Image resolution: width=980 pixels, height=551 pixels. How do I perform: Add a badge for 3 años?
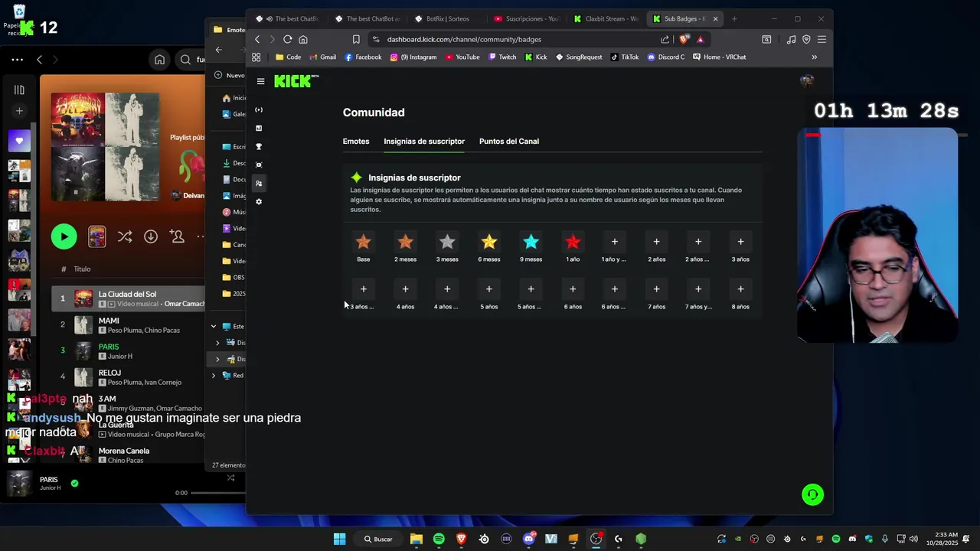(740, 242)
